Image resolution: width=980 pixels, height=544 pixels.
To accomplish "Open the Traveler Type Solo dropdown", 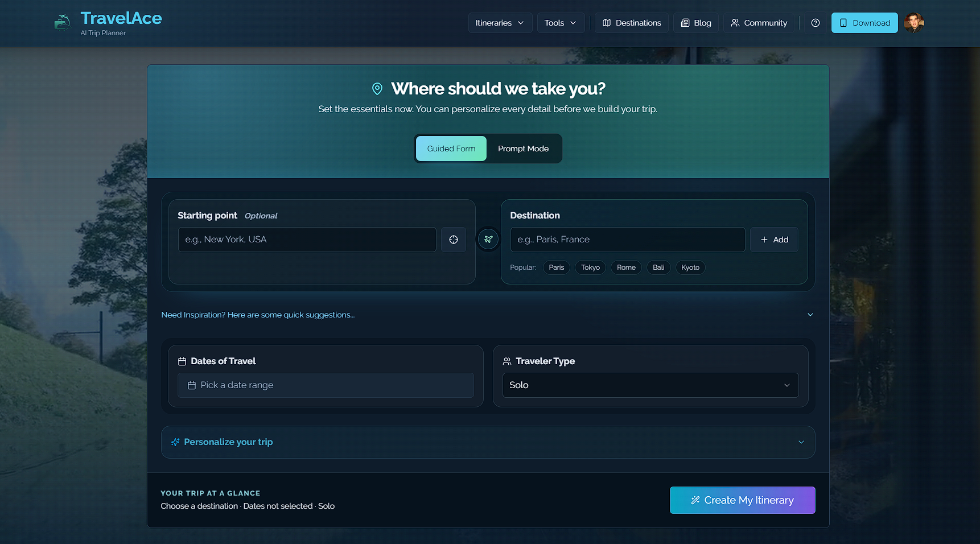I will [650, 385].
